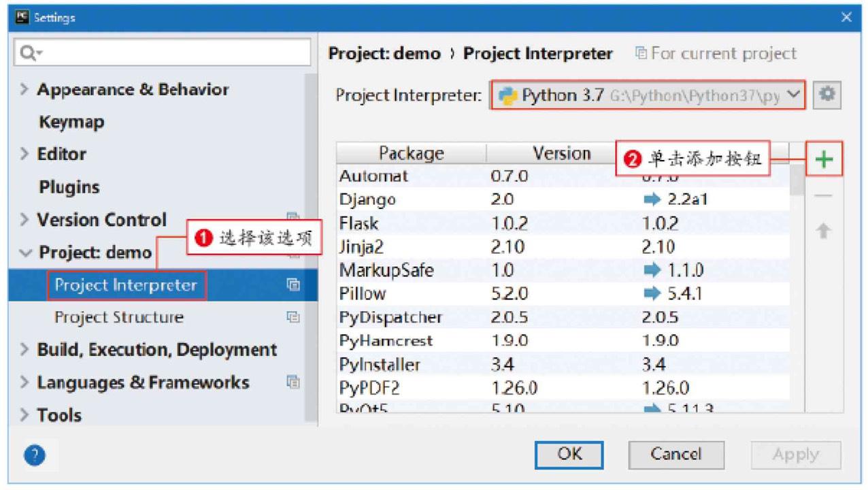Open the Plugins settings page
868x490 pixels.
click(x=69, y=187)
